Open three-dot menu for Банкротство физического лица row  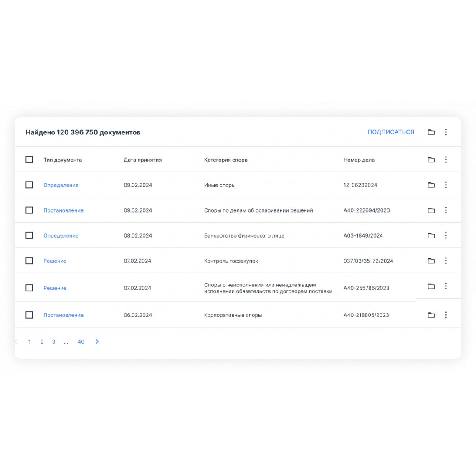(x=446, y=235)
